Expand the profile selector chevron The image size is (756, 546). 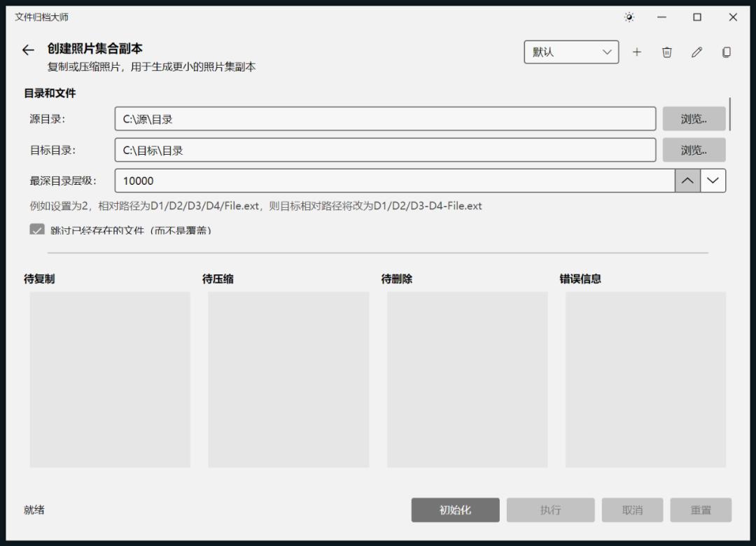pos(608,52)
